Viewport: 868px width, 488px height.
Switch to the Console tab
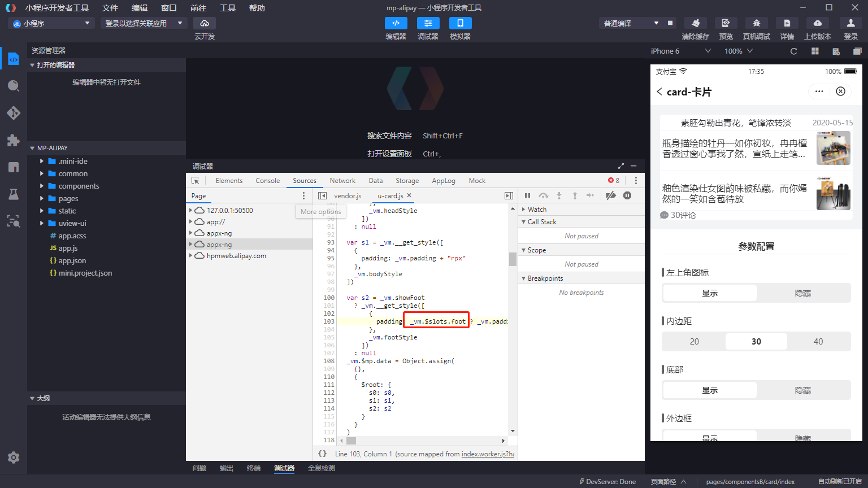click(267, 181)
